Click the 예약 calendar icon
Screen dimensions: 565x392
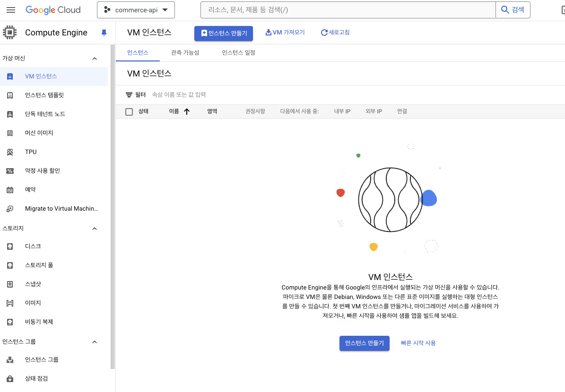(10, 190)
